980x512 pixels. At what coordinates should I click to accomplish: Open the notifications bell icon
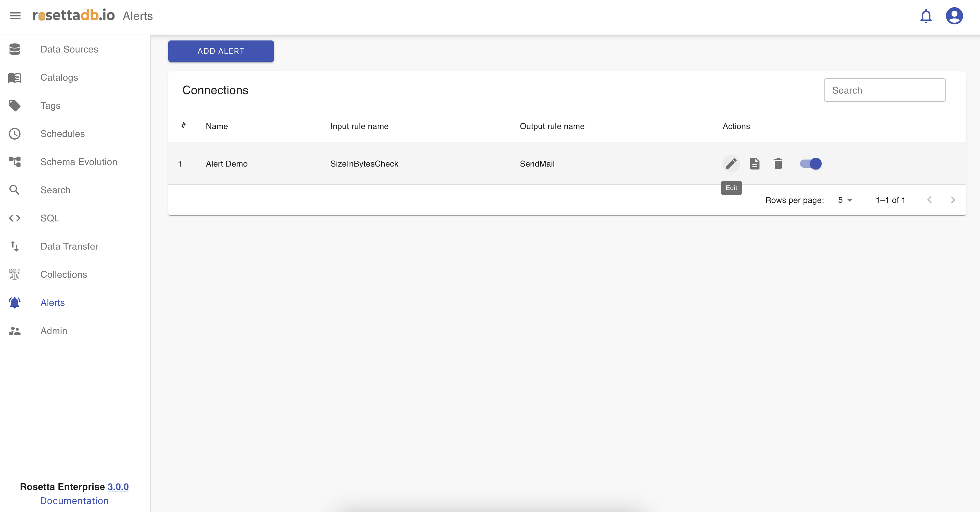[x=925, y=16]
